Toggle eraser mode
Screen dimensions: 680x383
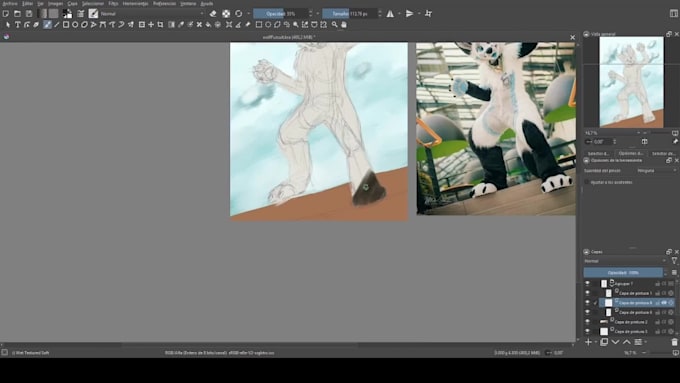pos(213,14)
